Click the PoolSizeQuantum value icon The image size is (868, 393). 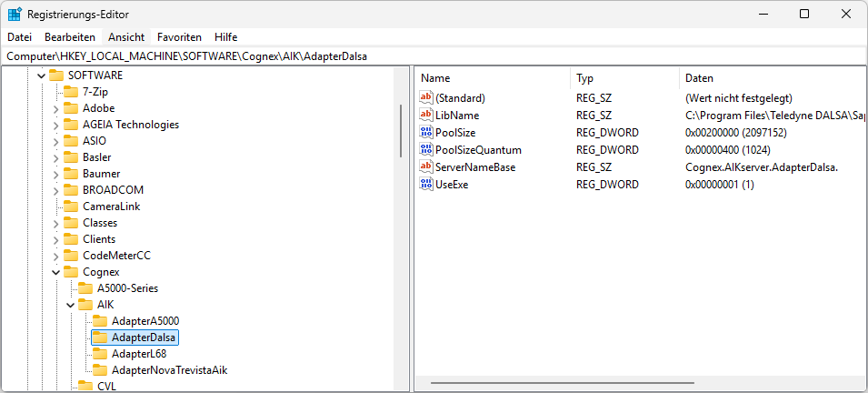[427, 150]
